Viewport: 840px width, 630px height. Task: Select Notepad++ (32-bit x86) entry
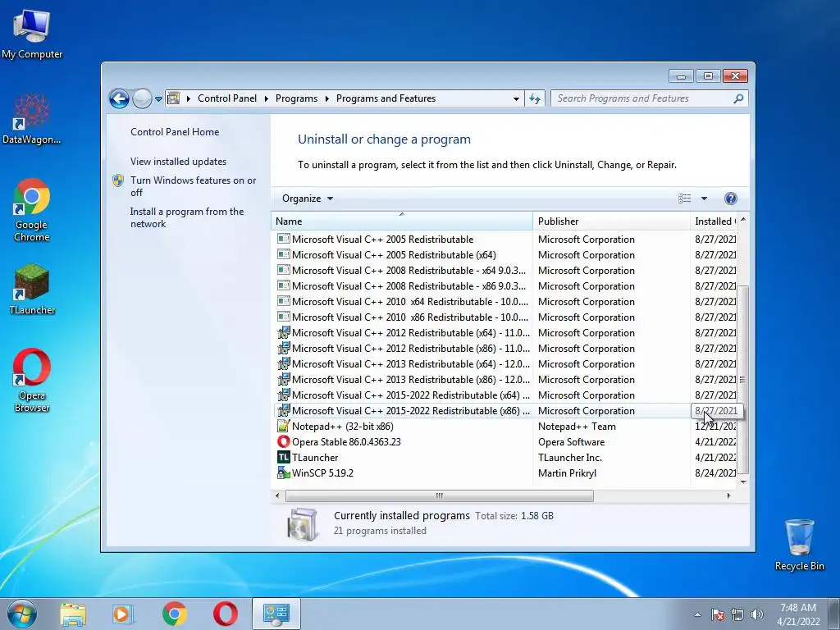point(505,427)
